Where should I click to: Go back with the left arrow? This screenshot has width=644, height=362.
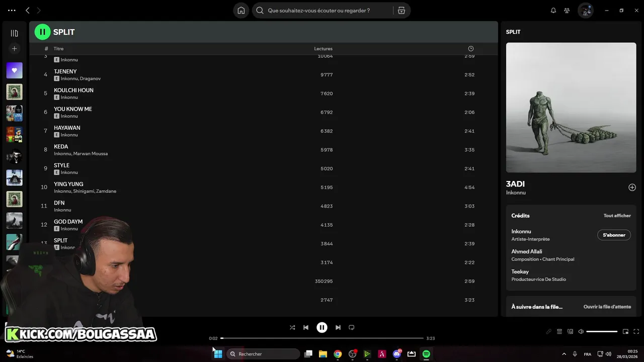point(28,10)
